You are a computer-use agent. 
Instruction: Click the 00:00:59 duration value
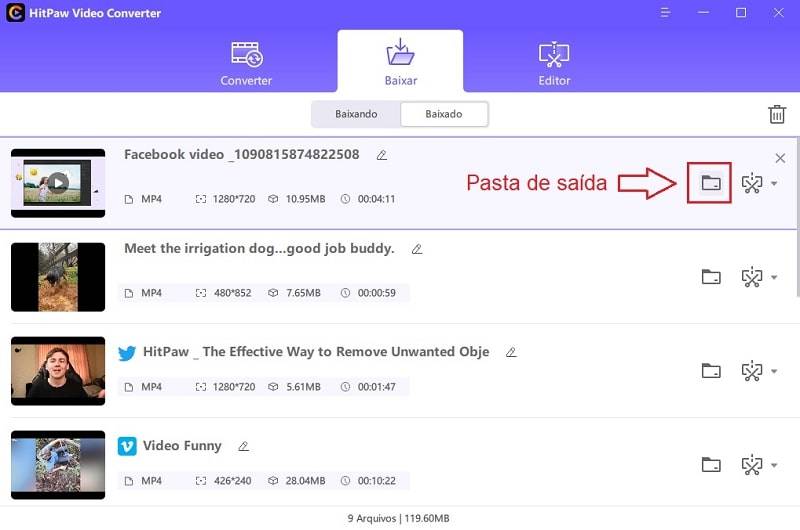tap(377, 293)
